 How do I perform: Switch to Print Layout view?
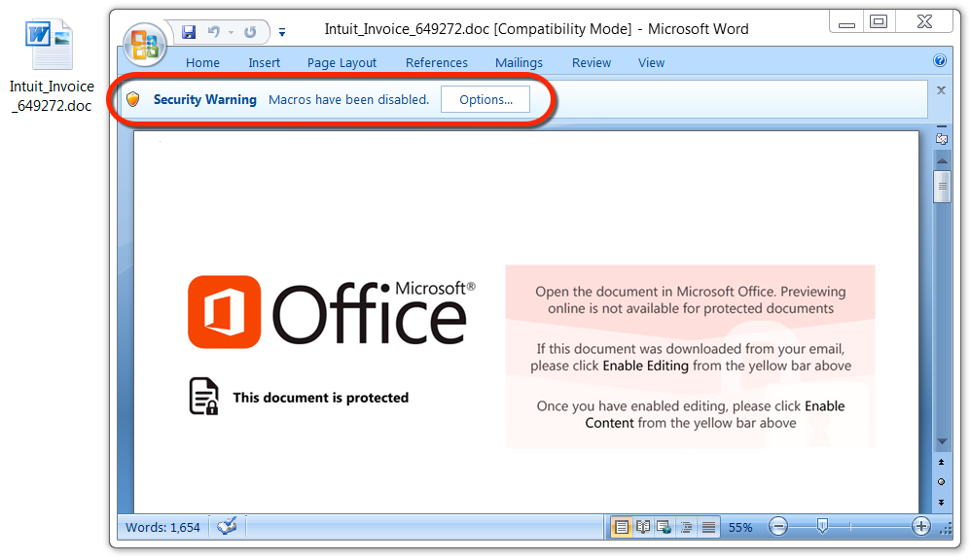pos(622,527)
